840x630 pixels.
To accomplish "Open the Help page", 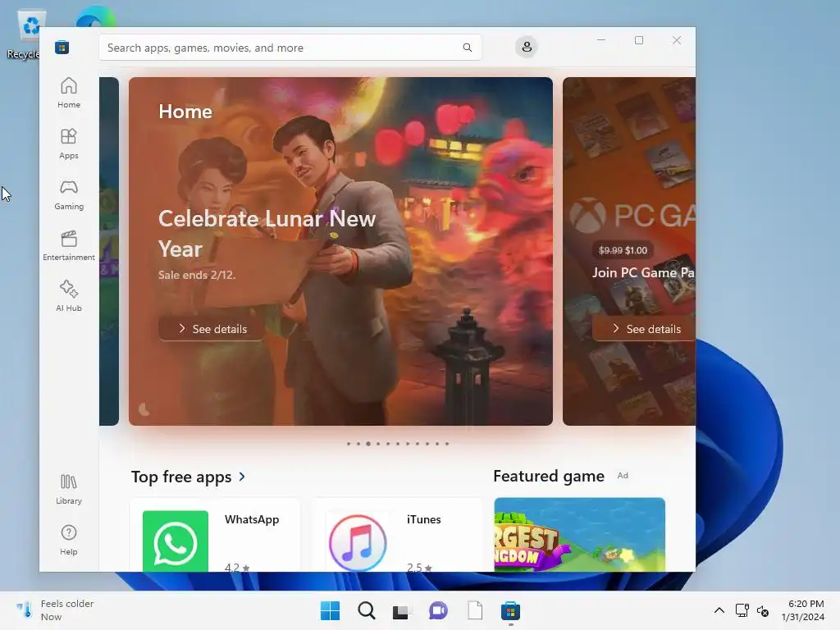I will tap(69, 540).
